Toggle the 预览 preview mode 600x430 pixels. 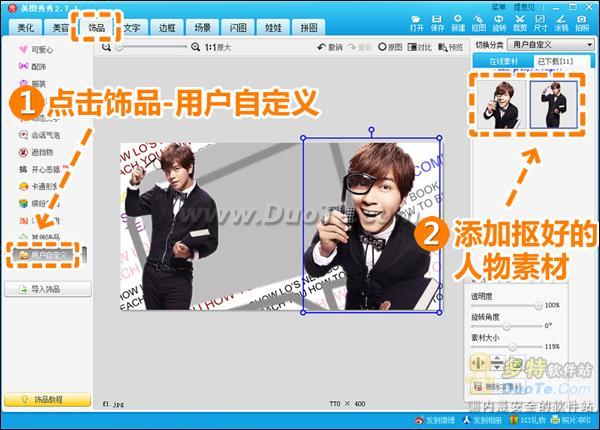pyautogui.click(x=450, y=47)
